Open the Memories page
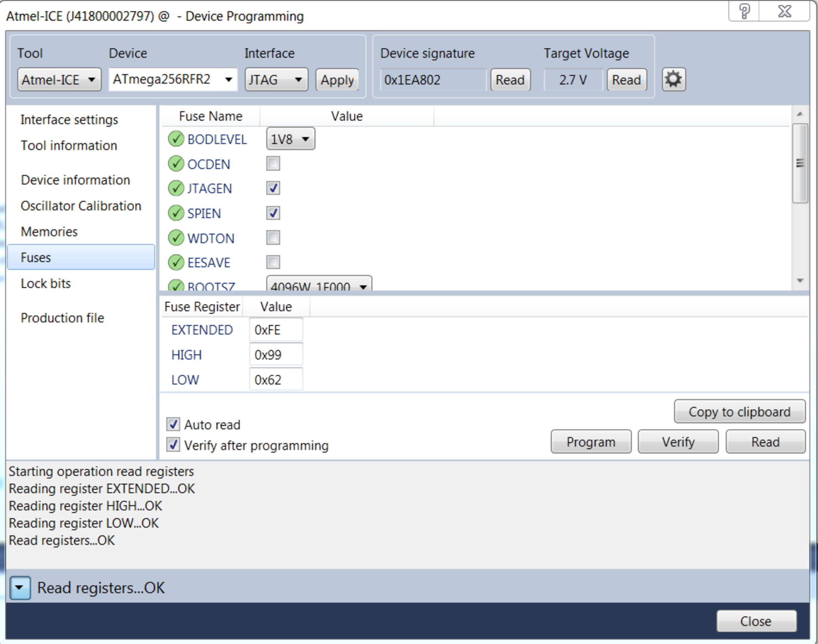 [50, 231]
